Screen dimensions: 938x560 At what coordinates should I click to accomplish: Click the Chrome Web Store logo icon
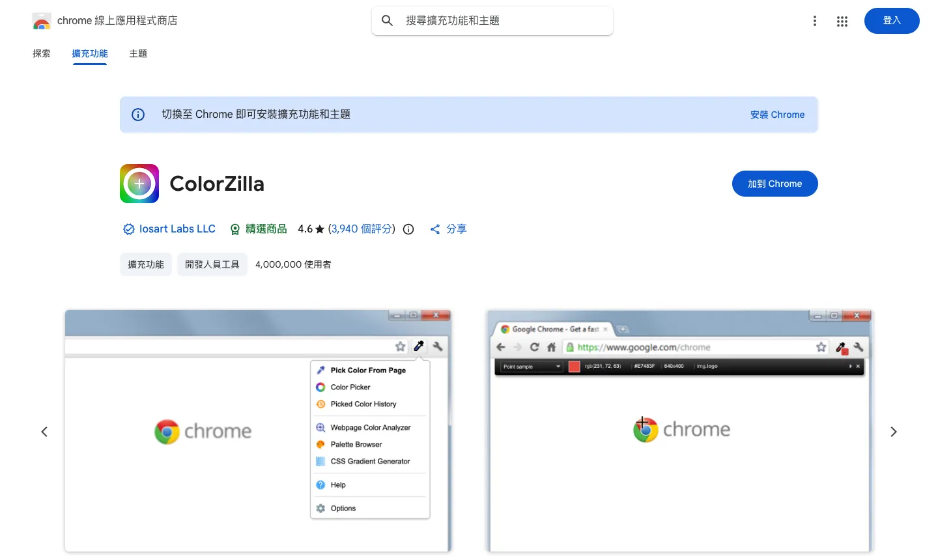[42, 21]
